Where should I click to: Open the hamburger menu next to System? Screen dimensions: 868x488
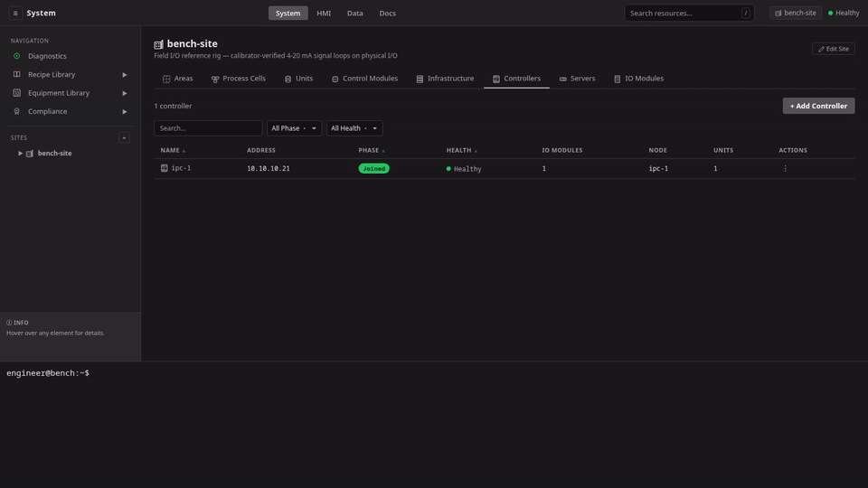tap(15, 13)
